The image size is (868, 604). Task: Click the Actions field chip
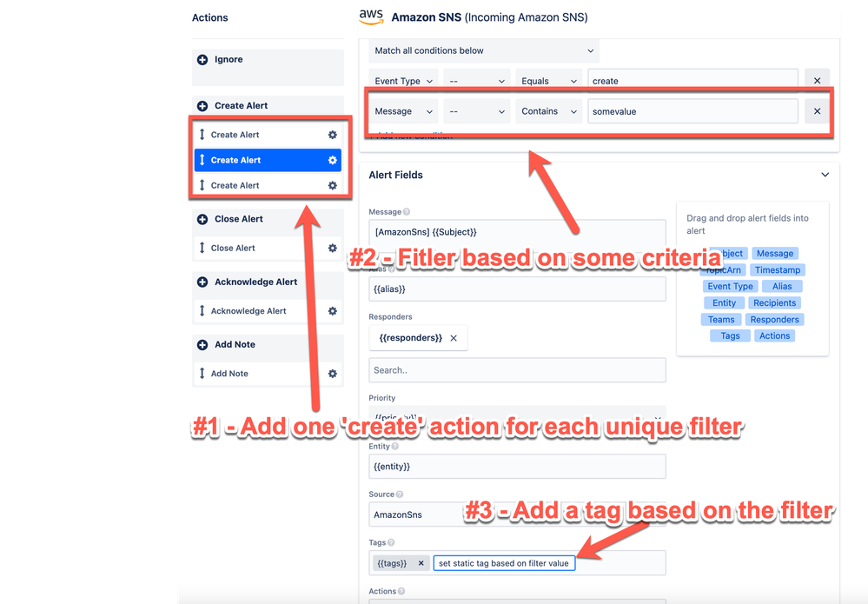click(x=774, y=336)
